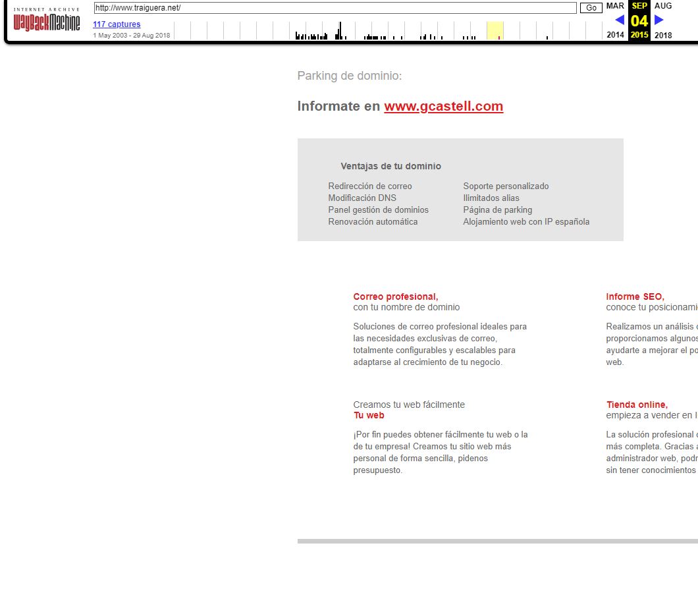
Task: Click the 2014 year label
Action: (x=615, y=35)
